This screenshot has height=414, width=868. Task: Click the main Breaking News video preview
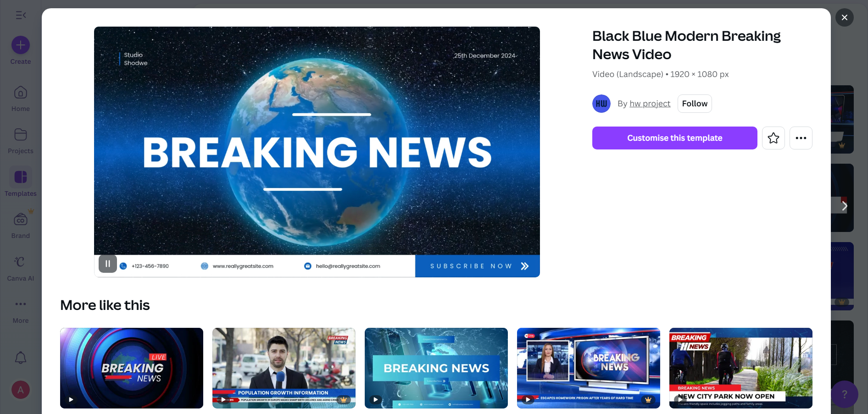tap(317, 152)
